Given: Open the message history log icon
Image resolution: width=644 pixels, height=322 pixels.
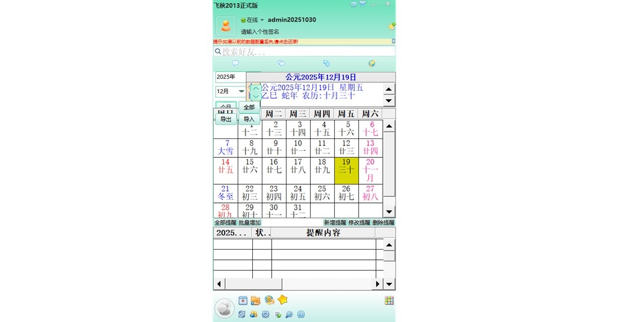Looking at the screenshot, I should point(277,314).
